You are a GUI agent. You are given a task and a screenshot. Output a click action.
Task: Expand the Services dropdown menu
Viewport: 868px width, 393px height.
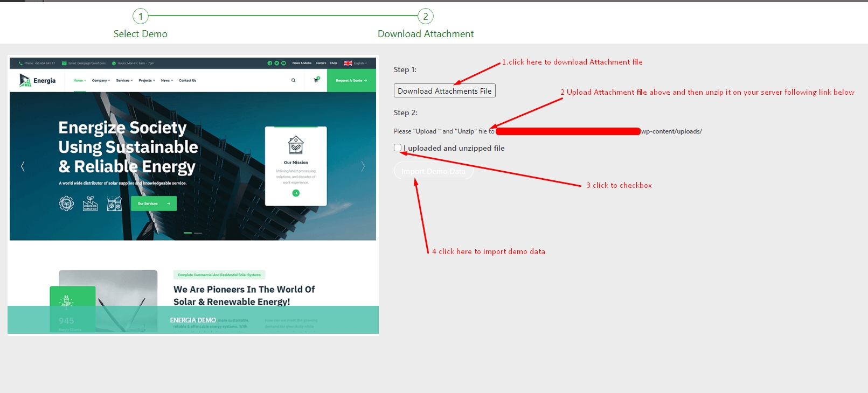tap(124, 80)
